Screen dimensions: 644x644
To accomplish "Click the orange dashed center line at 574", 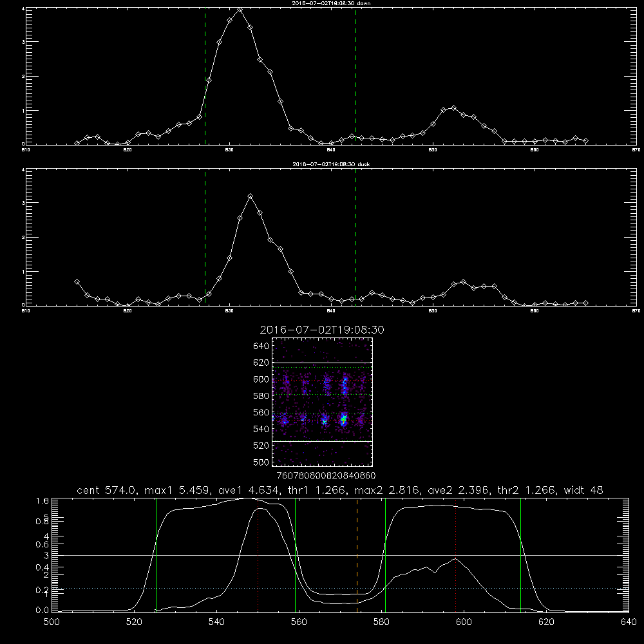I will [x=357, y=555].
